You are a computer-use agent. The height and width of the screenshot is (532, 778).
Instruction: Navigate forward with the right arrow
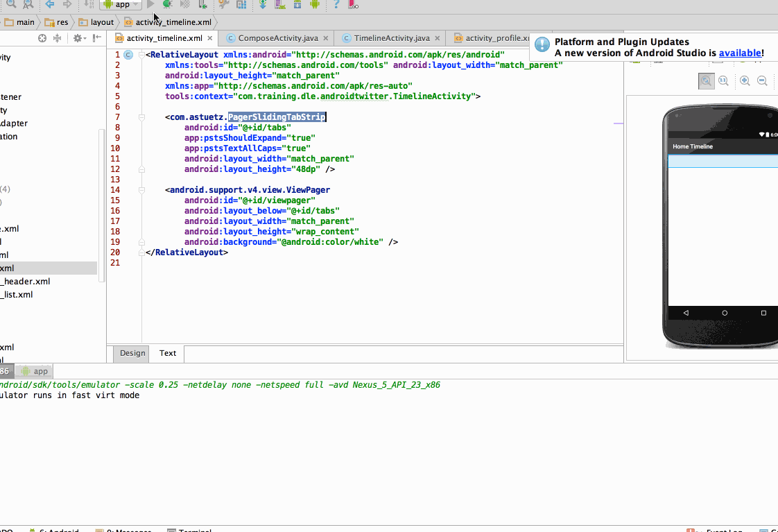point(67,4)
